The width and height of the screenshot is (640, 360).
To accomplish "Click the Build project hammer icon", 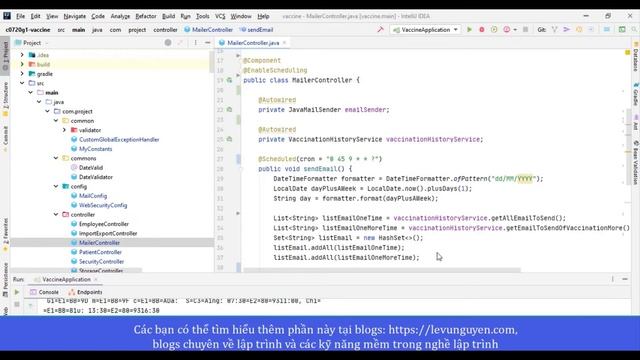I will coord(380,29).
